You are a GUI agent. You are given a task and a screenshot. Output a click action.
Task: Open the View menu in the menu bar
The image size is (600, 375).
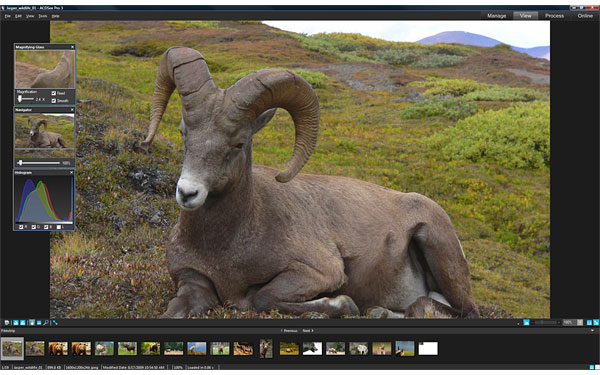30,16
